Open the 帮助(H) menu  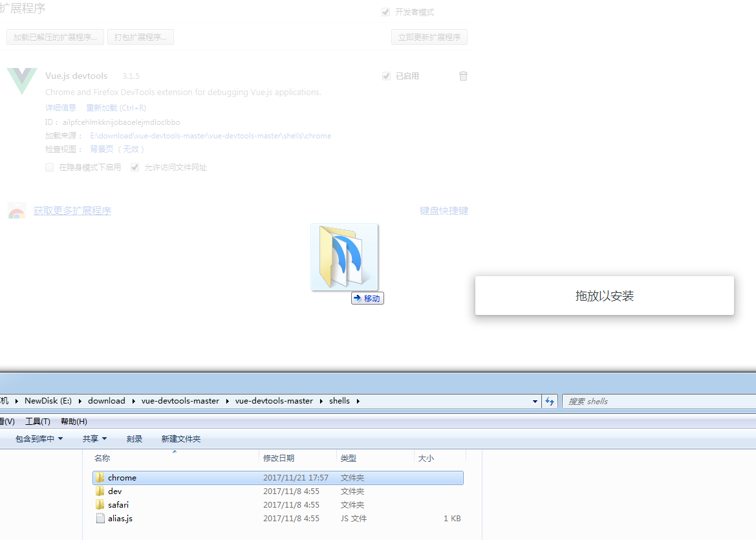tap(74, 422)
